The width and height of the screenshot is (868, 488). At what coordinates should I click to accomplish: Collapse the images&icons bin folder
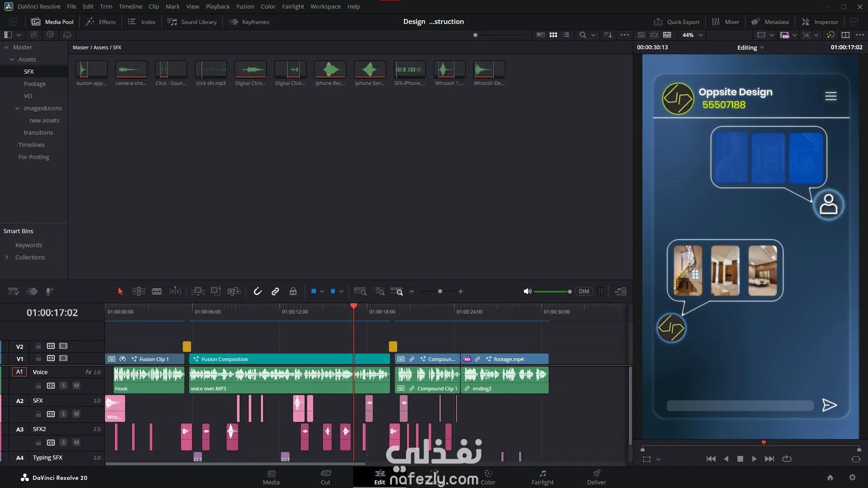tap(18, 108)
